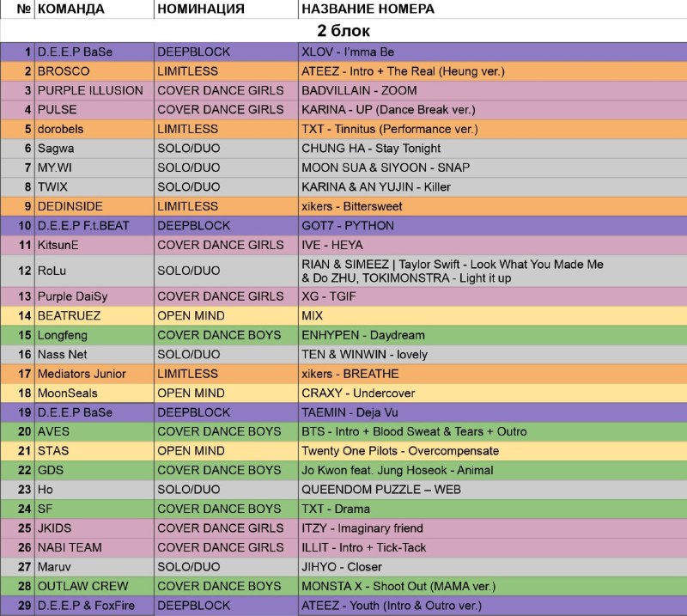
Task: Select the D.E.E.P & FoxFire team cell
Action: coord(94,605)
